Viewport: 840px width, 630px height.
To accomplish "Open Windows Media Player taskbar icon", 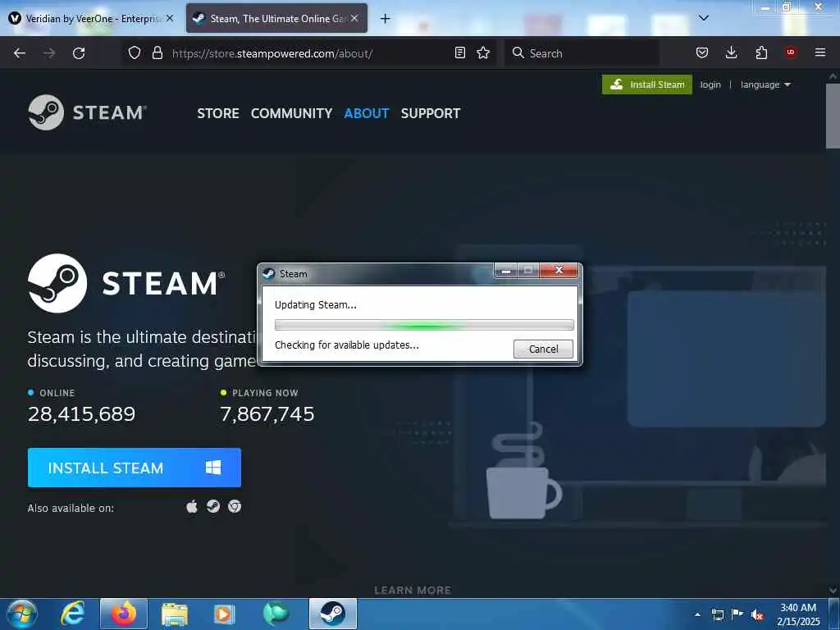I will (224, 614).
